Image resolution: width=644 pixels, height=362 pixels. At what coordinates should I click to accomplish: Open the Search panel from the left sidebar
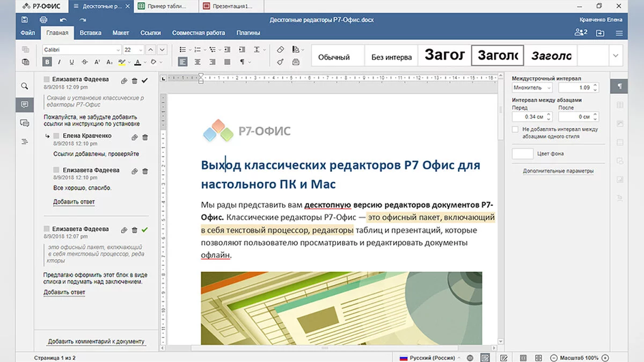point(24,86)
